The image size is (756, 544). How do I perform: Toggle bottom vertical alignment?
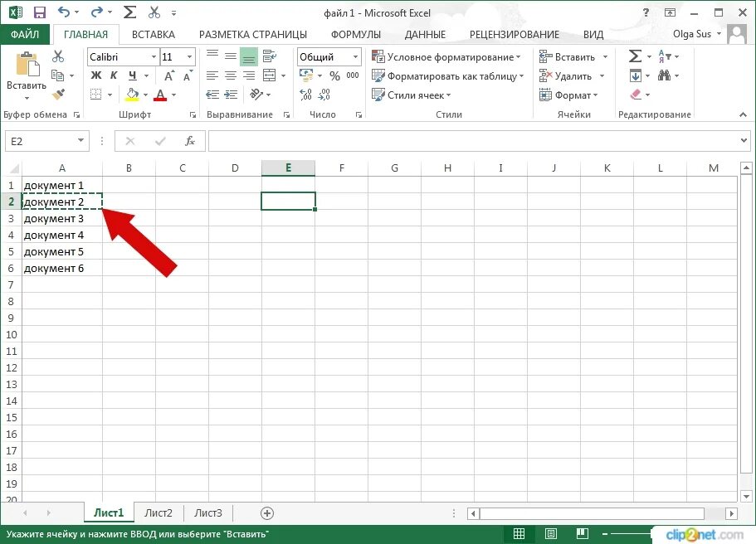(249, 57)
